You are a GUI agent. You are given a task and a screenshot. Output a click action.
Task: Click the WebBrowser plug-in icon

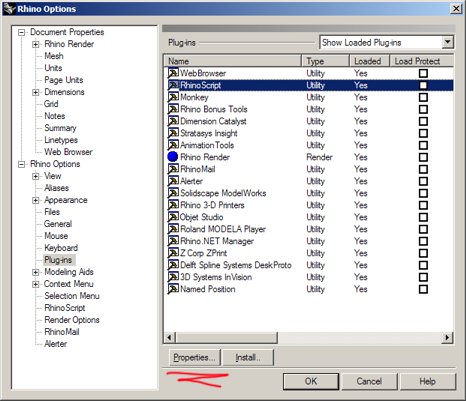[173, 73]
